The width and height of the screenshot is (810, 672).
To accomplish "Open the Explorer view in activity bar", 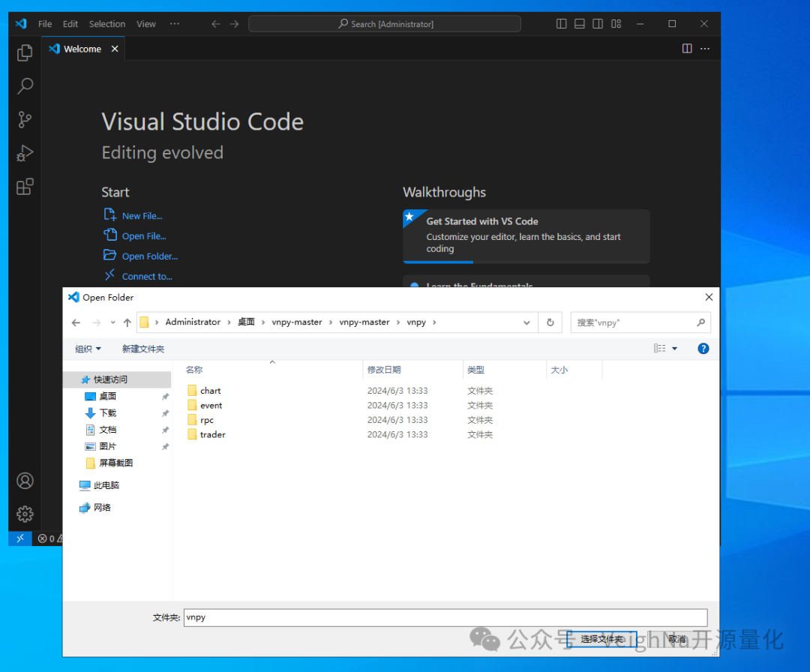I will click(25, 52).
